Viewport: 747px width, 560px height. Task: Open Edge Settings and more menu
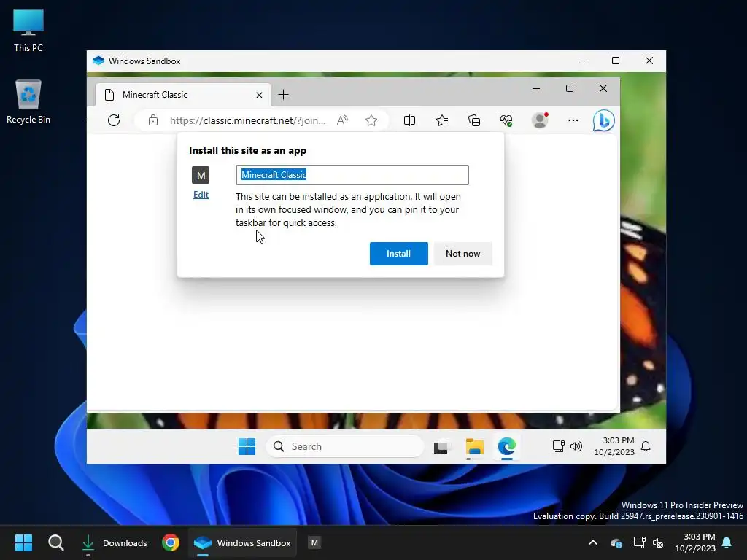coord(573,120)
